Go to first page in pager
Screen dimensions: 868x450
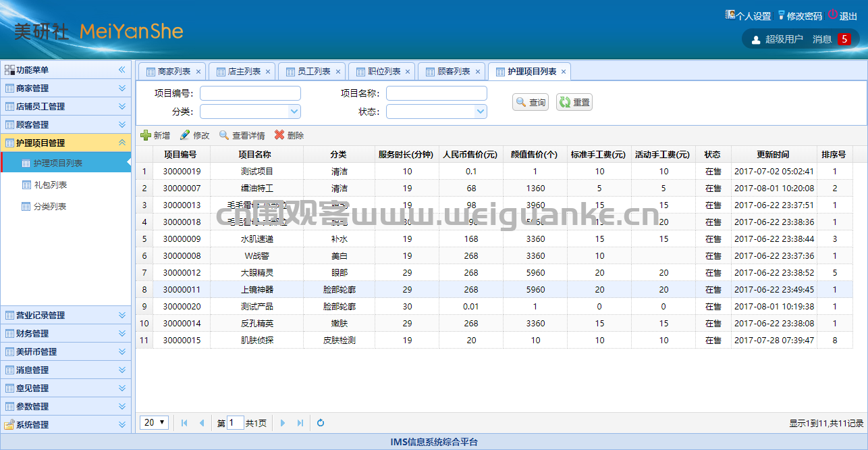pos(184,423)
